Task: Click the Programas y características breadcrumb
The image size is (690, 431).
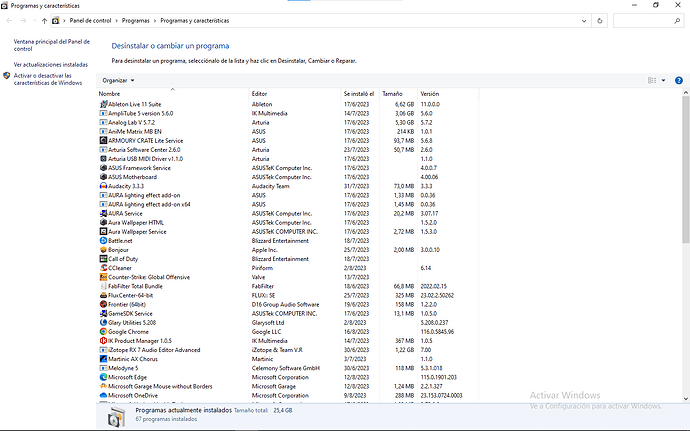Action: 195,21
